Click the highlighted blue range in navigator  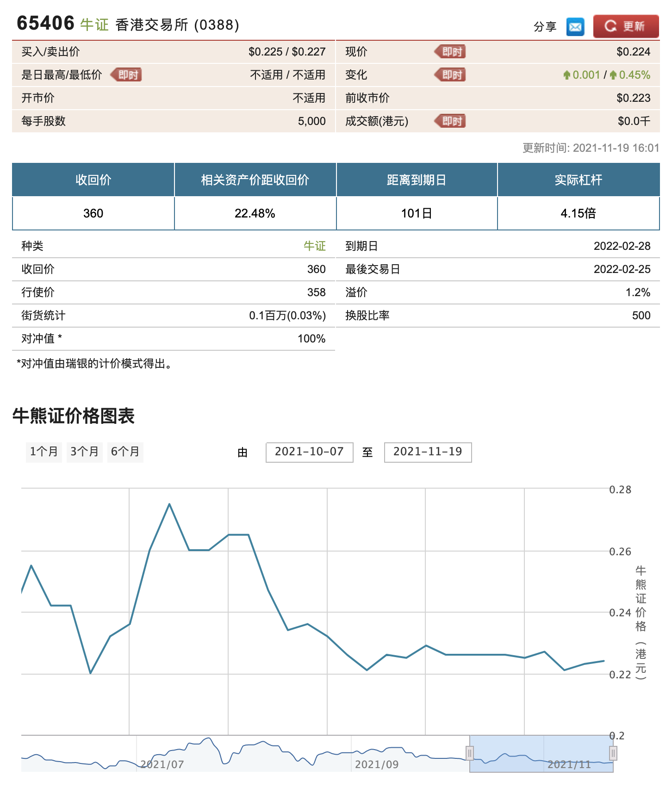[541, 753]
